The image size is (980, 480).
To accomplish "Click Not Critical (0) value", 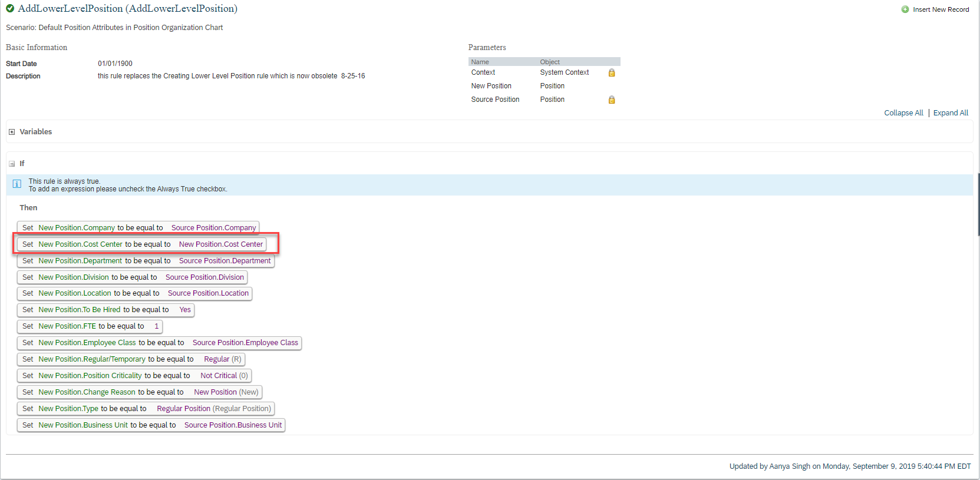I will point(224,376).
